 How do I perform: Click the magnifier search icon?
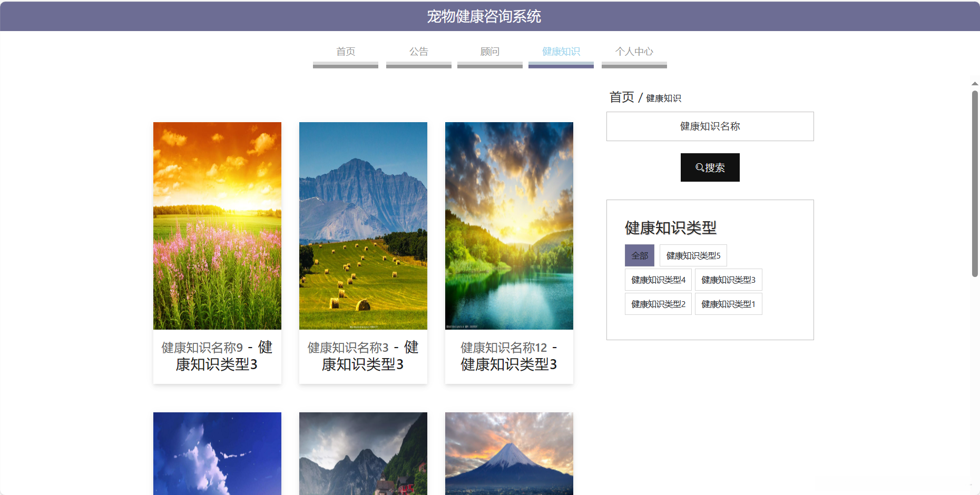tap(699, 167)
